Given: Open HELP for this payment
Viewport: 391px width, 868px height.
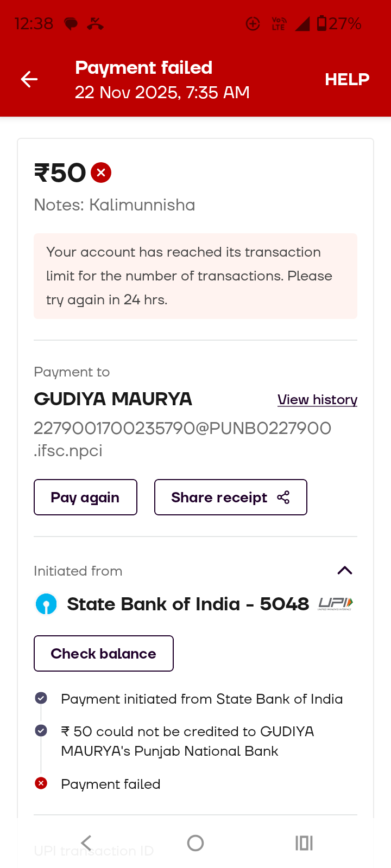Looking at the screenshot, I should 347,79.
